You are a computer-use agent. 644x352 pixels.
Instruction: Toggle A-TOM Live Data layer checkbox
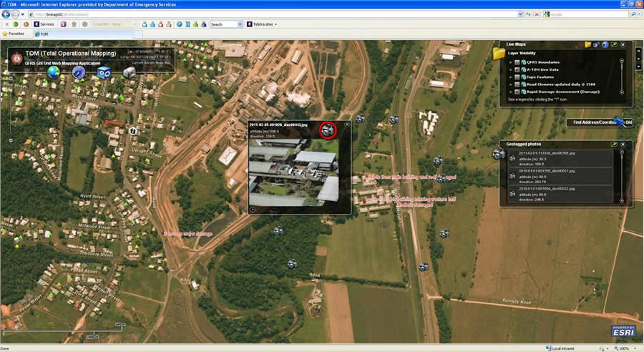click(x=517, y=70)
